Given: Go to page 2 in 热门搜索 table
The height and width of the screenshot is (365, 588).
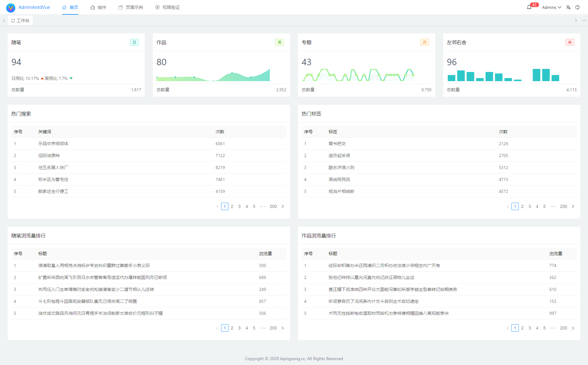Looking at the screenshot, I should click(x=232, y=206).
